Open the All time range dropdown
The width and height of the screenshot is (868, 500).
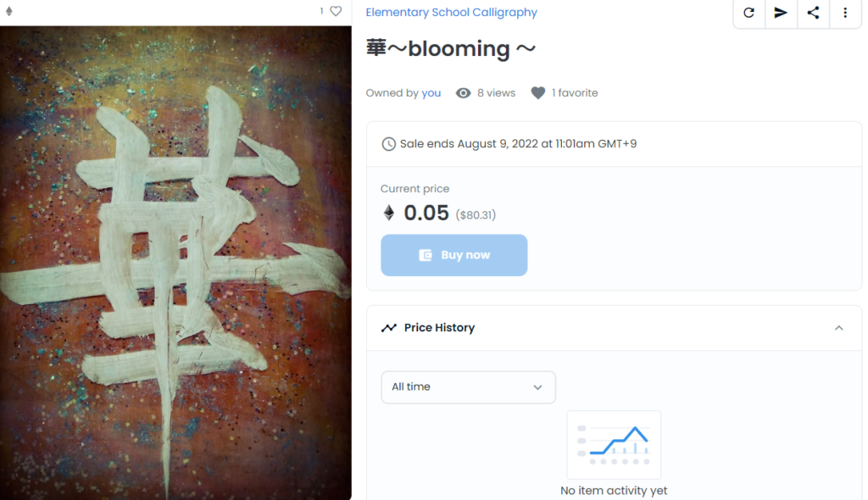[468, 387]
